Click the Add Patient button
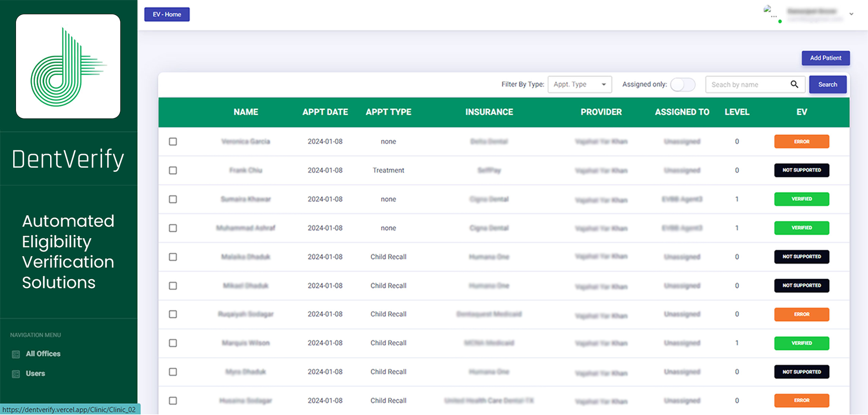Image resolution: width=868 pixels, height=415 pixels. pos(825,58)
